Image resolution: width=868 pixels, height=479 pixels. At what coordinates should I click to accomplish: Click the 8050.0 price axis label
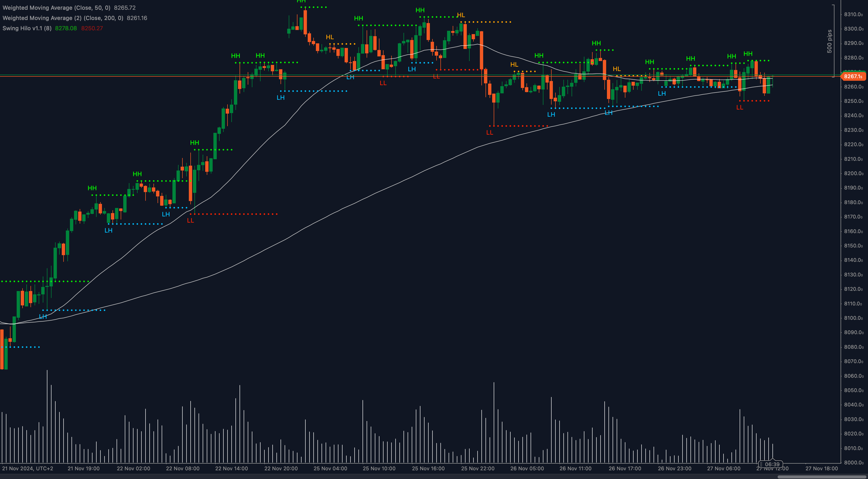(x=853, y=390)
